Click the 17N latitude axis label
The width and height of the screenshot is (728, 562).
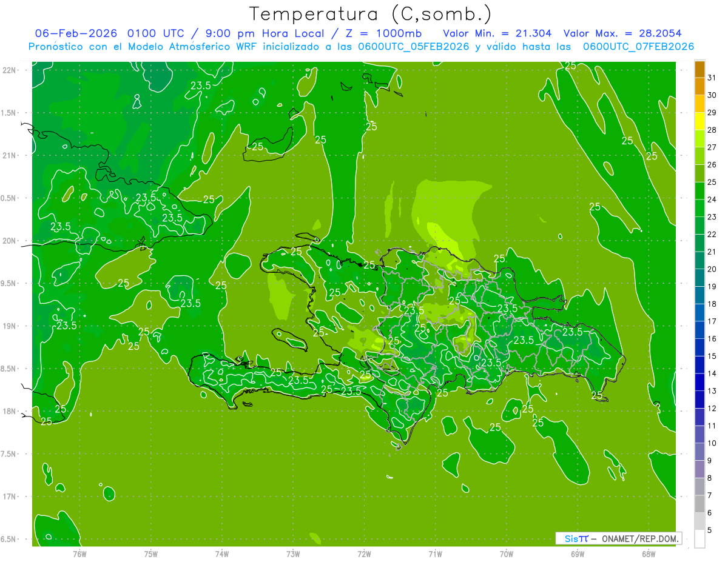point(10,497)
